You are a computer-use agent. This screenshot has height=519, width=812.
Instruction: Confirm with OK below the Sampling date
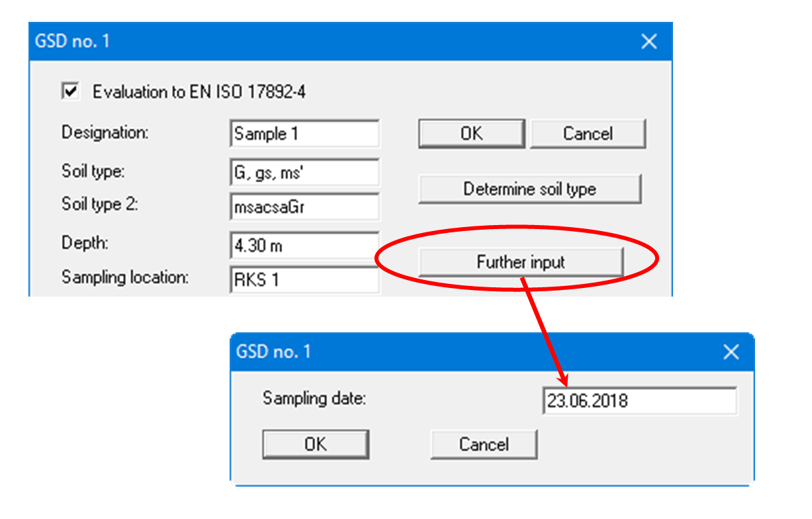(315, 444)
